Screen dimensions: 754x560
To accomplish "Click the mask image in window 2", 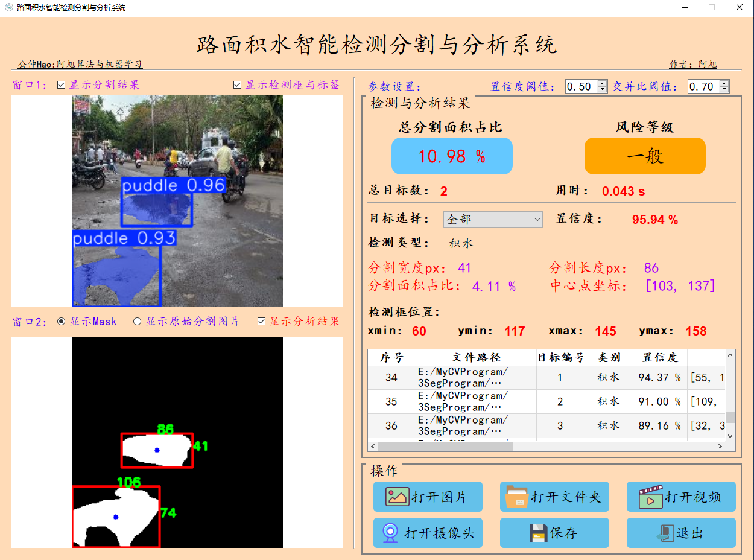I will (x=177, y=442).
